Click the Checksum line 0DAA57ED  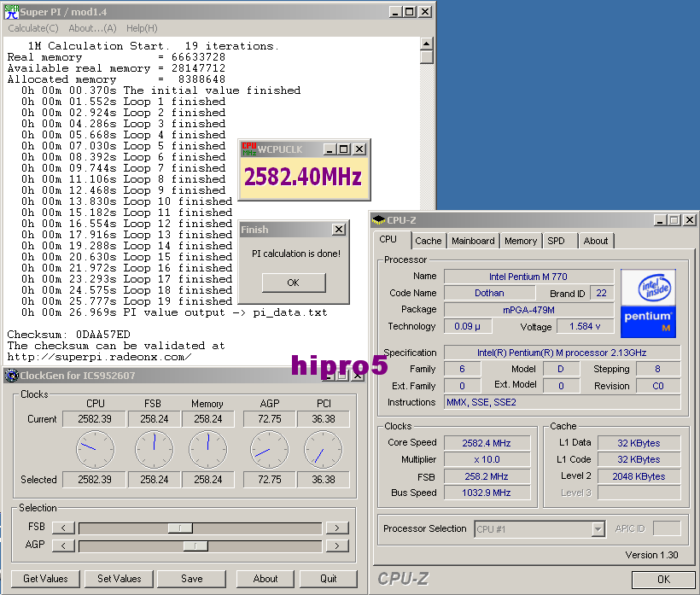coord(69,335)
